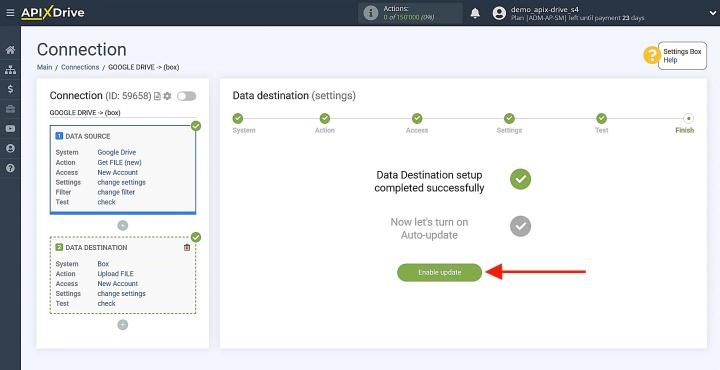Open the dollar billing sidebar icon
Viewport: 720px width, 370px height.
10,89
